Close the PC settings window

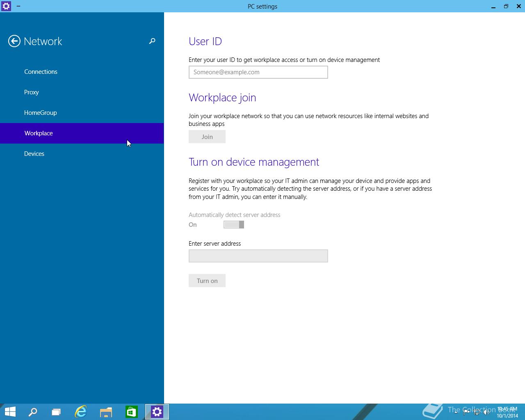click(x=518, y=6)
